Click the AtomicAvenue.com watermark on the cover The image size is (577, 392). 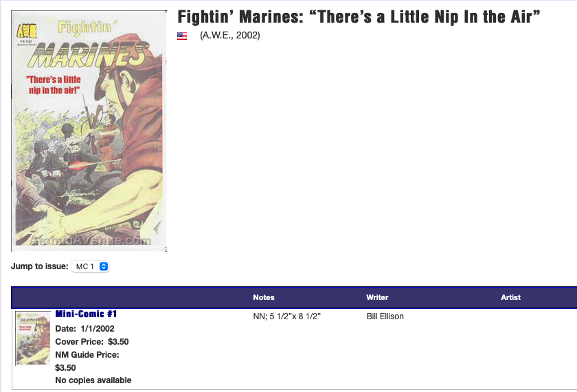point(91,240)
